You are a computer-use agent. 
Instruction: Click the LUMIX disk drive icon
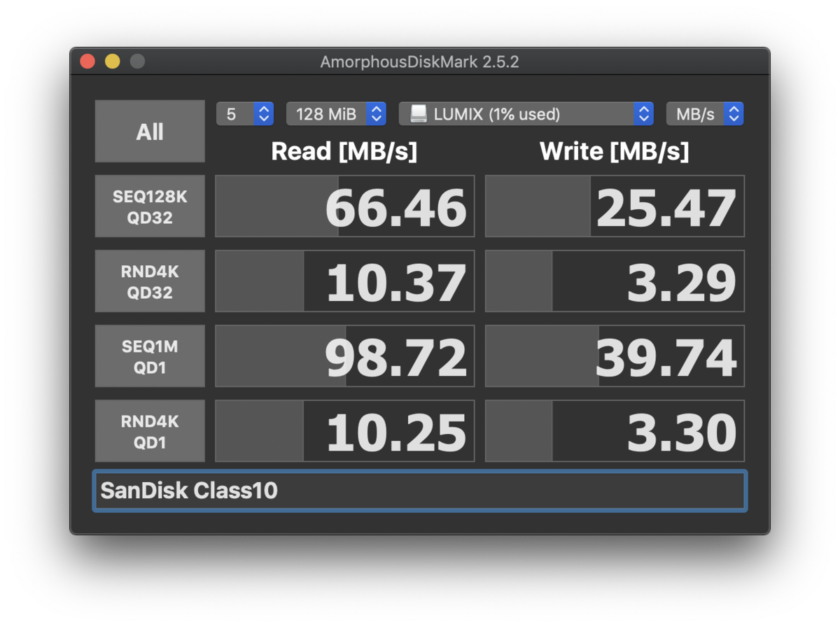click(x=418, y=113)
